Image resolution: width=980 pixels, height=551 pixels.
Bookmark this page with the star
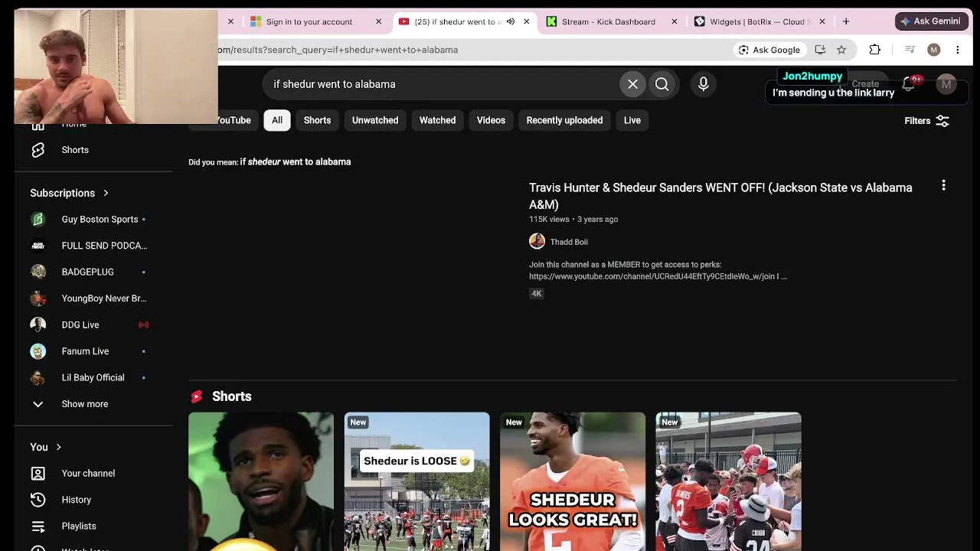(x=841, y=50)
